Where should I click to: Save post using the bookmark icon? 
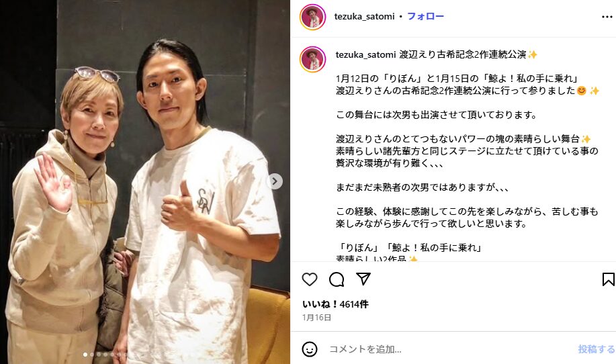(608, 279)
